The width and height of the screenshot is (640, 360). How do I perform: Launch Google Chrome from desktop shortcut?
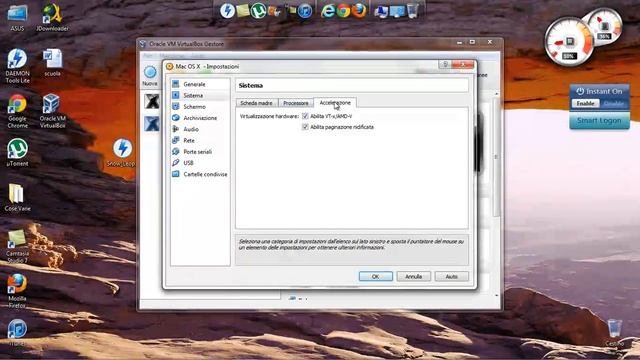17,111
